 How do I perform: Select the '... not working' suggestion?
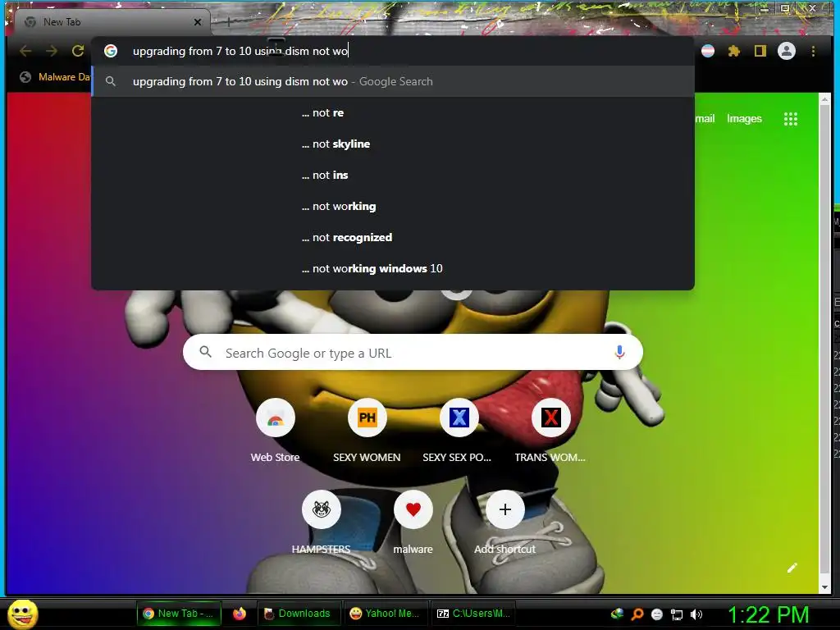(393, 206)
